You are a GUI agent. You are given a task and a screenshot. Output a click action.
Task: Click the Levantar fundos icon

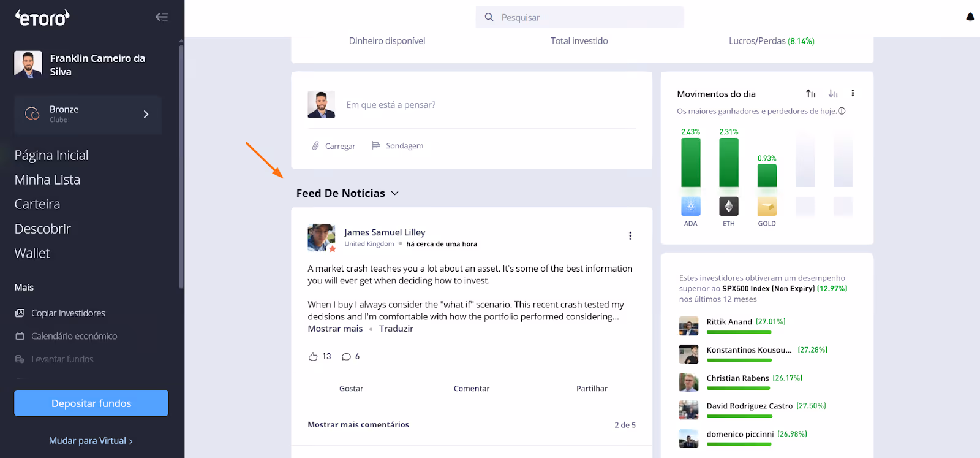click(x=20, y=359)
